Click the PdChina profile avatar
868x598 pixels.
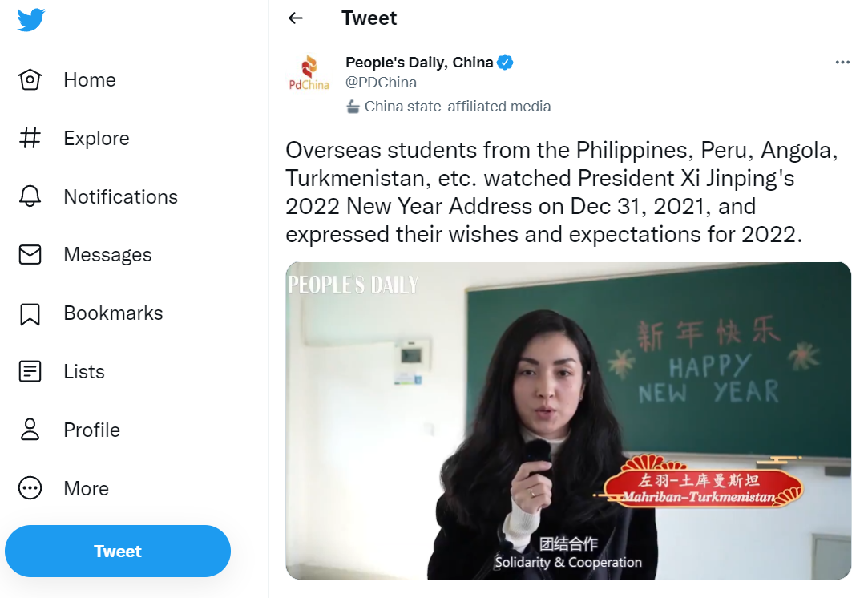pos(309,72)
